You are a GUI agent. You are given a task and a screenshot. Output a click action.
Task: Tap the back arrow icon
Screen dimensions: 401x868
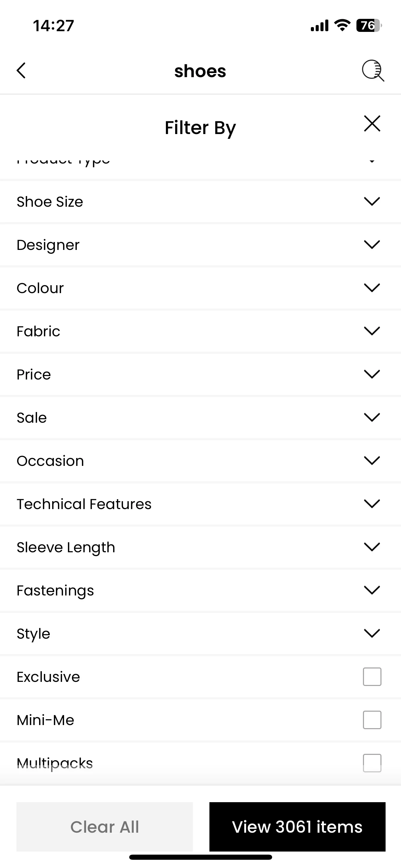tap(21, 71)
